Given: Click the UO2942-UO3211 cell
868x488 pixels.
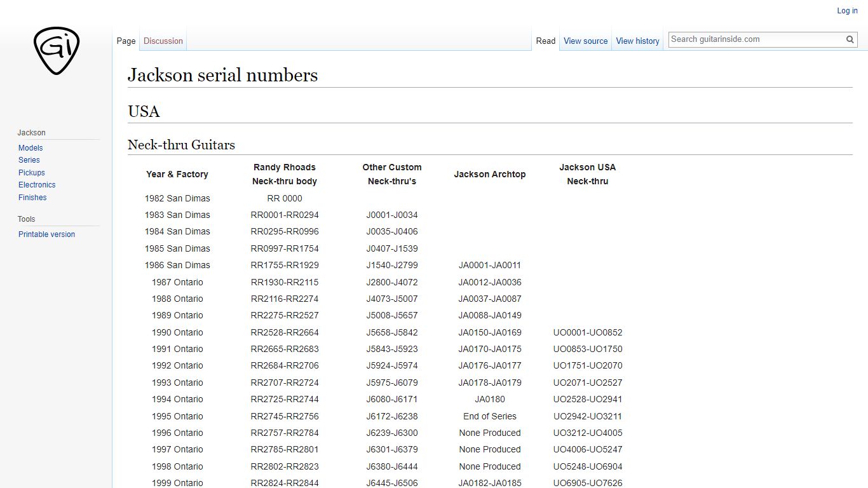Looking at the screenshot, I should pos(588,416).
